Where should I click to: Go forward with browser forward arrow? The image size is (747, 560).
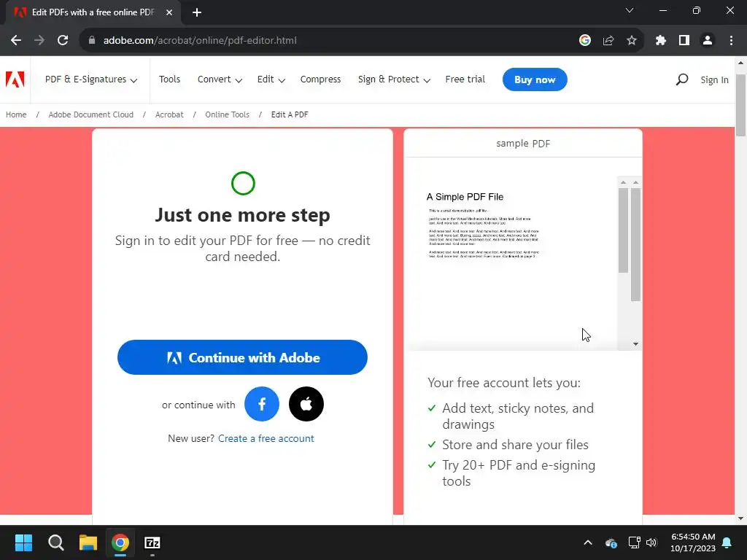tap(39, 41)
